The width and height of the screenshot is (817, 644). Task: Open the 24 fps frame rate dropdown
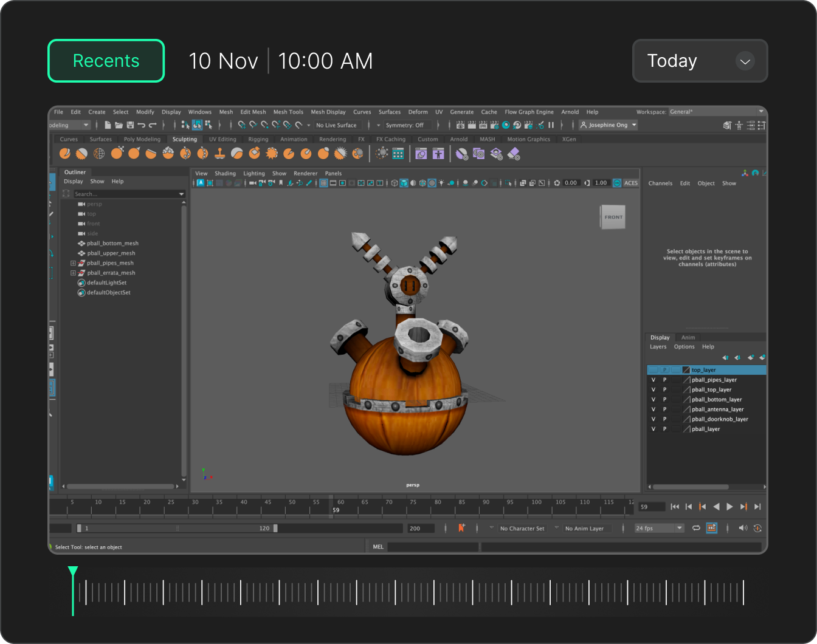(659, 528)
